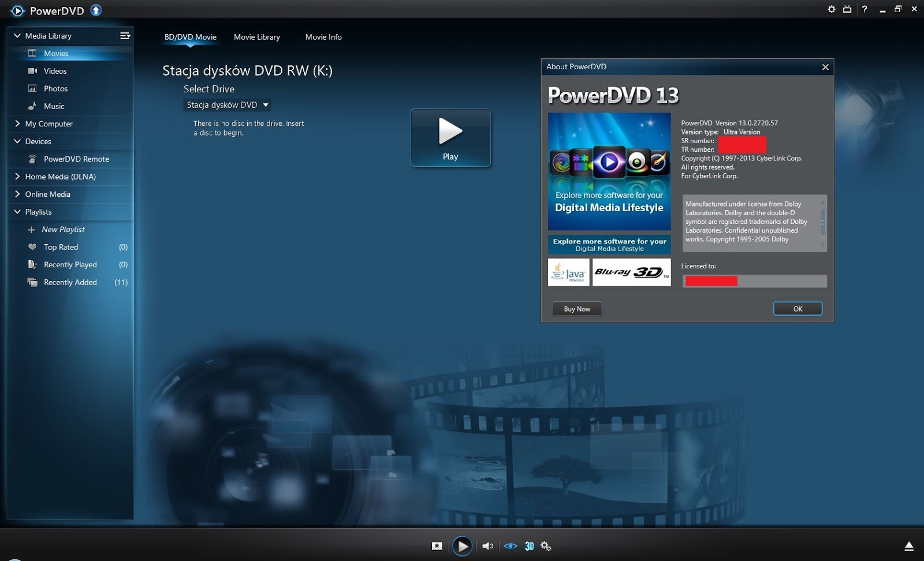Open the Movie Library tab

coord(257,37)
